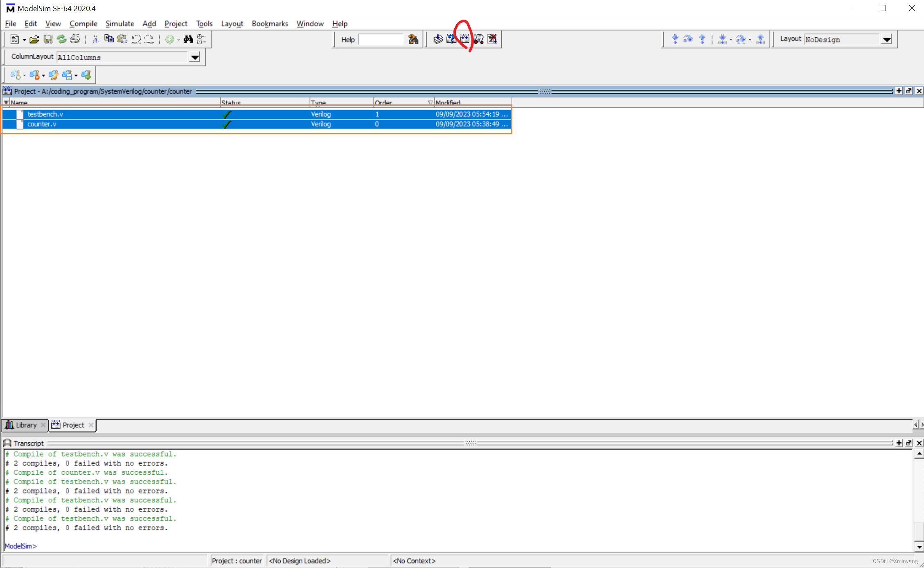Screen dimensions: 924x568
Task: Click the pencil edit icon in third row
Action: point(54,75)
